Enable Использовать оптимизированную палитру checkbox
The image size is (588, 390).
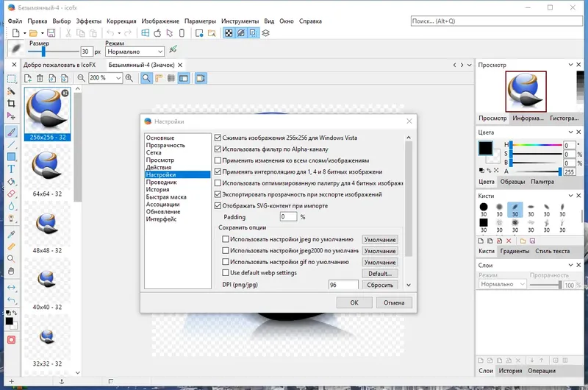pyautogui.click(x=218, y=182)
